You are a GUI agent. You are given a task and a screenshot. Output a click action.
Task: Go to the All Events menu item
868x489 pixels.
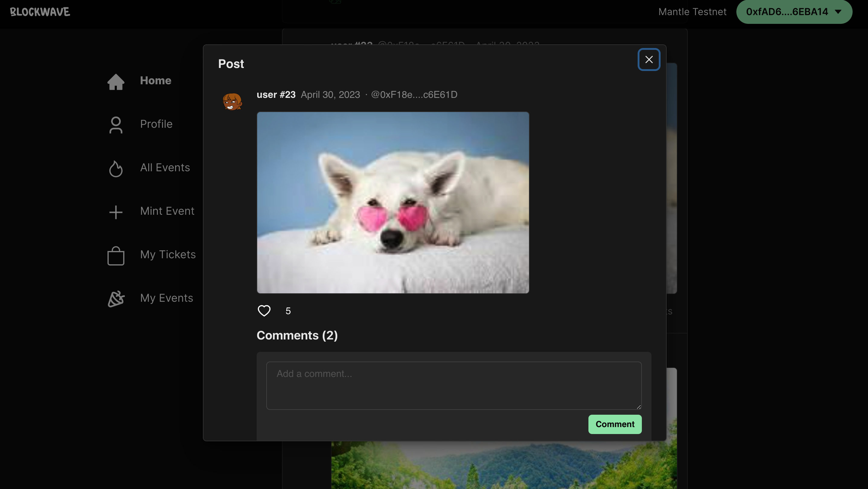coord(165,168)
